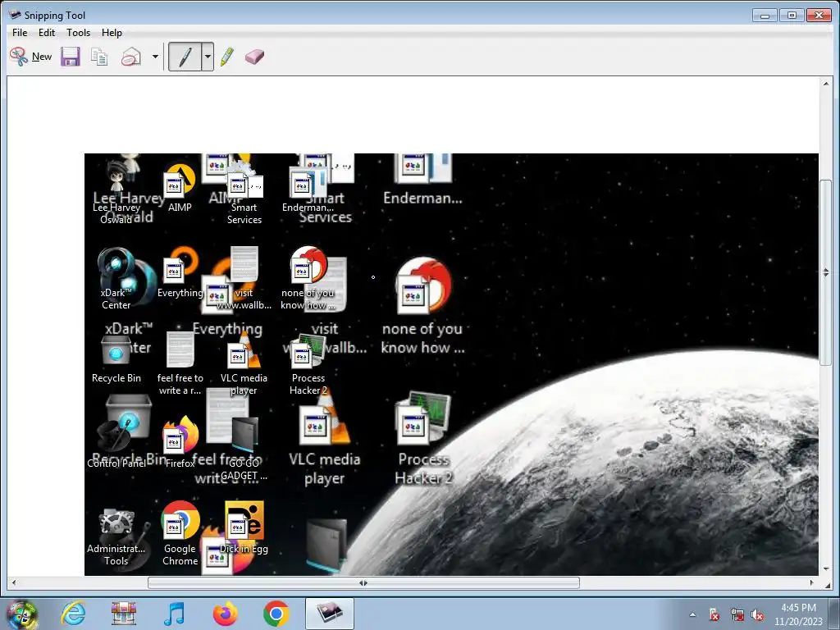Click the muted volume tray icon
Viewport: 840px width, 630px height.
pyautogui.click(x=757, y=614)
